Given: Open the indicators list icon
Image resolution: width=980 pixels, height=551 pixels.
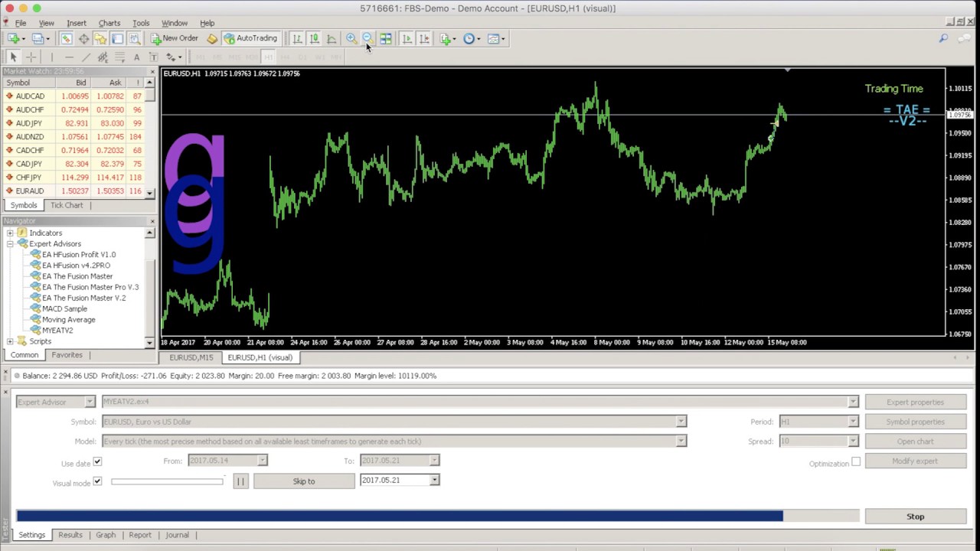Looking at the screenshot, I should (x=447, y=38).
